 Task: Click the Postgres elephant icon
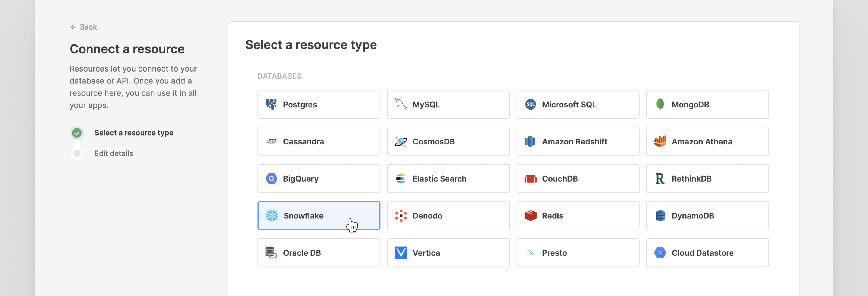(271, 104)
